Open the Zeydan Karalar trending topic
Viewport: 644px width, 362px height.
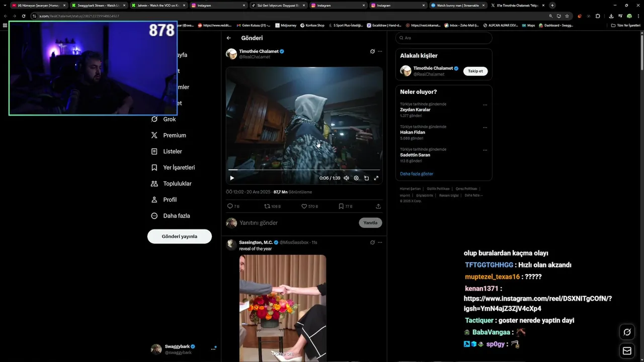point(415,110)
